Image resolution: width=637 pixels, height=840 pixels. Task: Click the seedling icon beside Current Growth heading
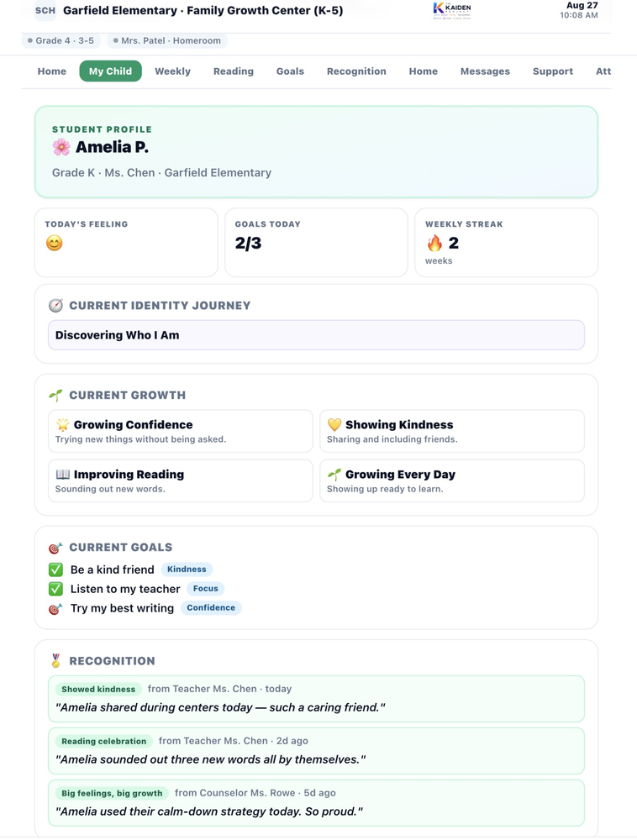(55, 396)
